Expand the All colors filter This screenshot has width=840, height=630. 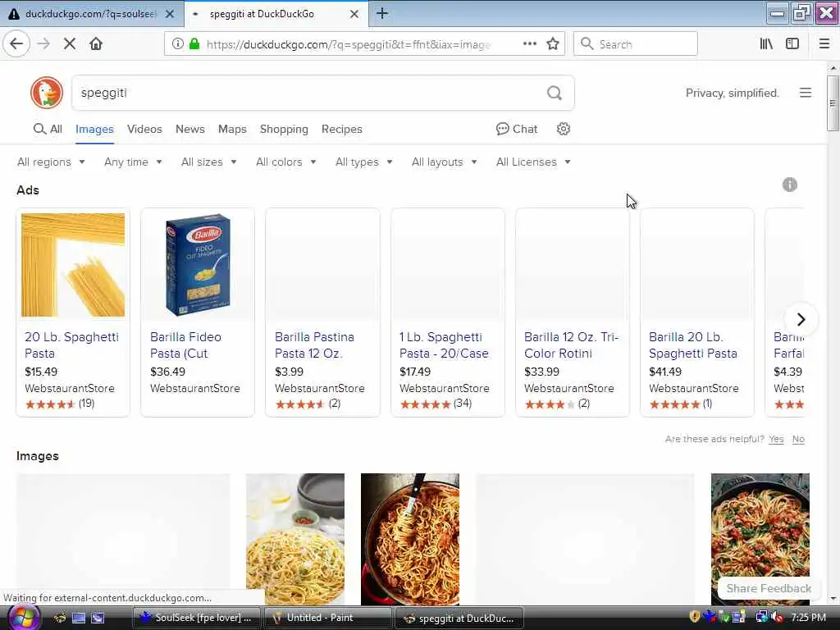(x=286, y=162)
